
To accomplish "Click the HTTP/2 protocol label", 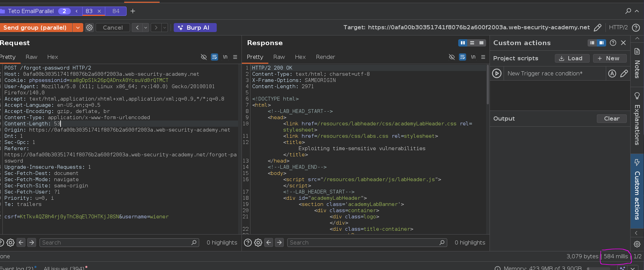I will pos(618,28).
